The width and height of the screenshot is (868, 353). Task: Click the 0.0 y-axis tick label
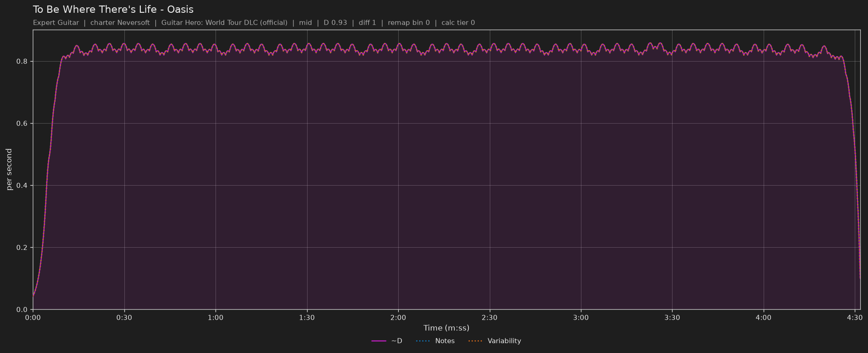click(22, 309)
